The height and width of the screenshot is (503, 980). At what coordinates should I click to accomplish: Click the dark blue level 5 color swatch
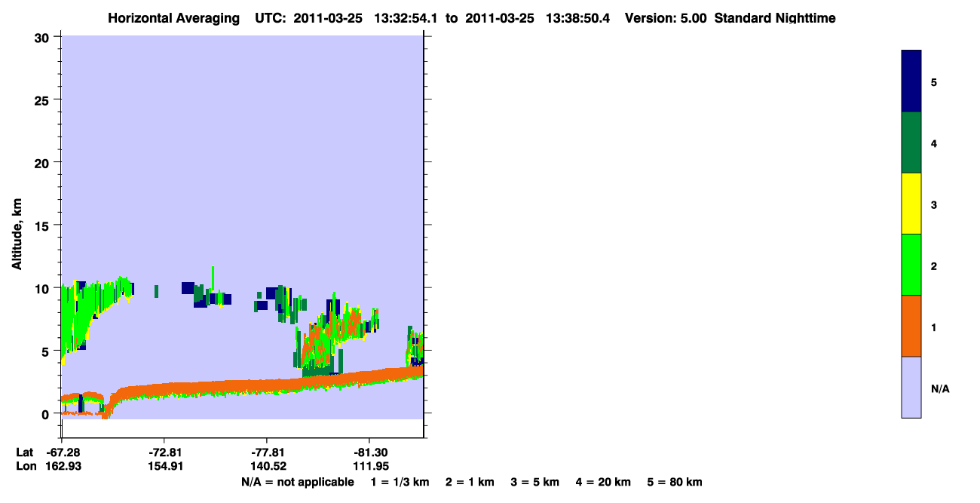(x=911, y=81)
